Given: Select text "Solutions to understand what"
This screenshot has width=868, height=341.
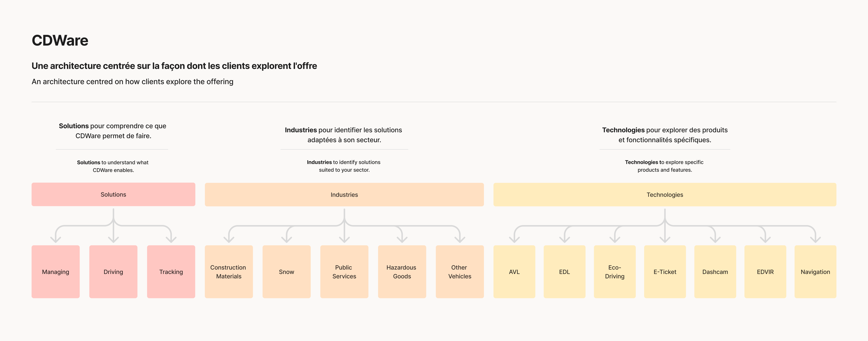Looking at the screenshot, I should (x=113, y=162).
